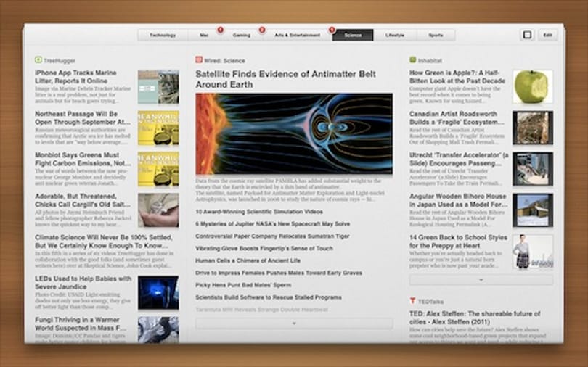Image resolution: width=588 pixels, height=367 pixels.
Task: Click the TEDTalks feed icon
Action: [x=413, y=301]
